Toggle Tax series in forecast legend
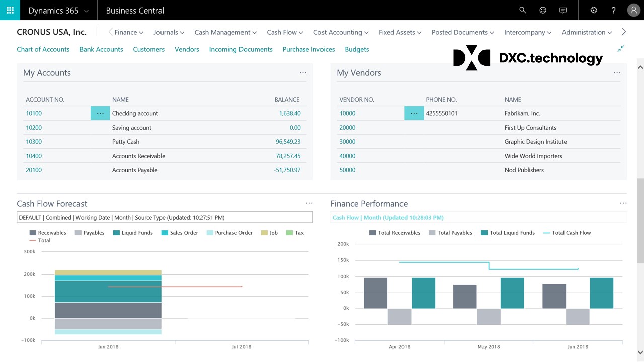Viewport: 644px width, 362px height. [295, 233]
